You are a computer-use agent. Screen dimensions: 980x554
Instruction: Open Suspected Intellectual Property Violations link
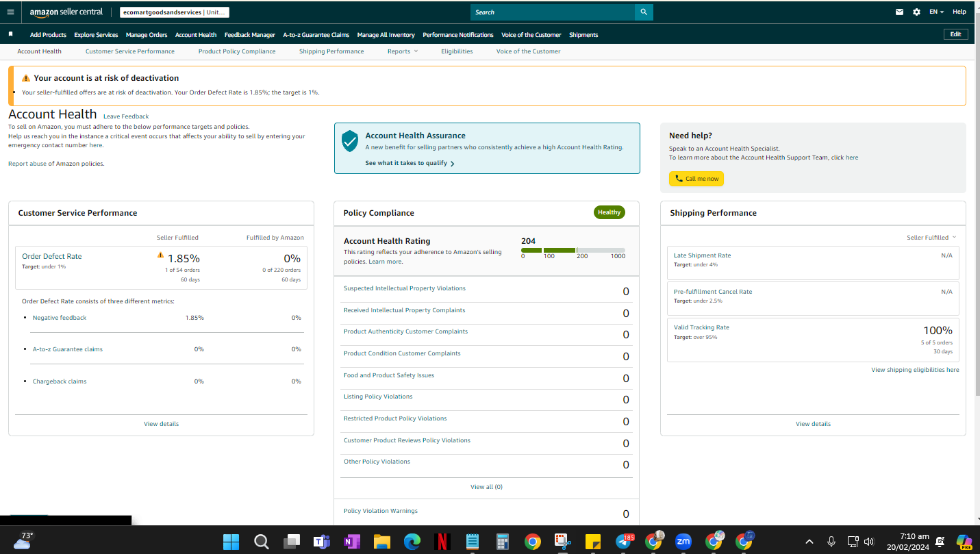click(x=405, y=288)
